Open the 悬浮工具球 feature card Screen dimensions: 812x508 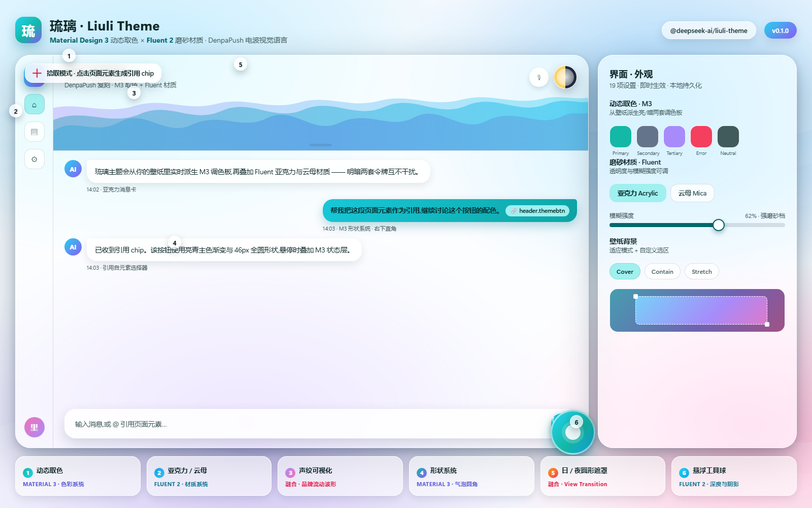[x=734, y=476]
